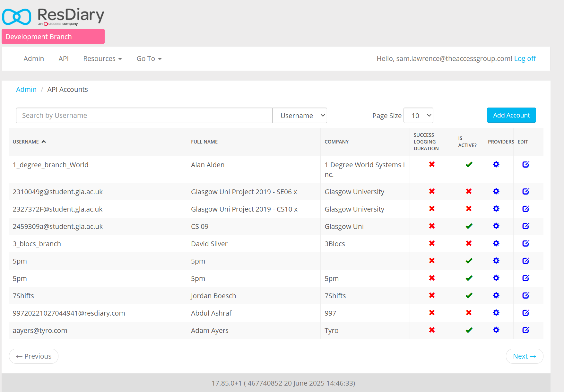Edit the Adam Ayers account
Screen dimensions: 564x392
click(x=526, y=330)
